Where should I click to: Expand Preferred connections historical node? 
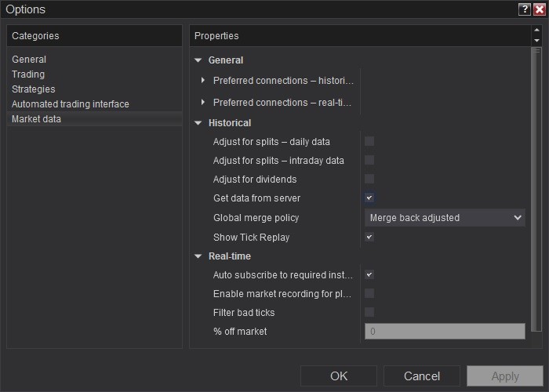tap(203, 81)
